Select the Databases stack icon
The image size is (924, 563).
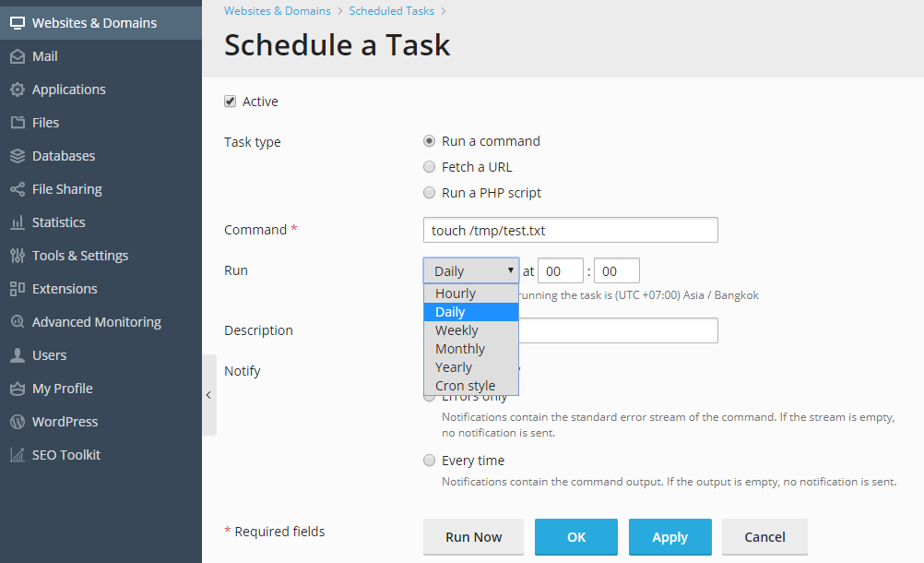[17, 156]
